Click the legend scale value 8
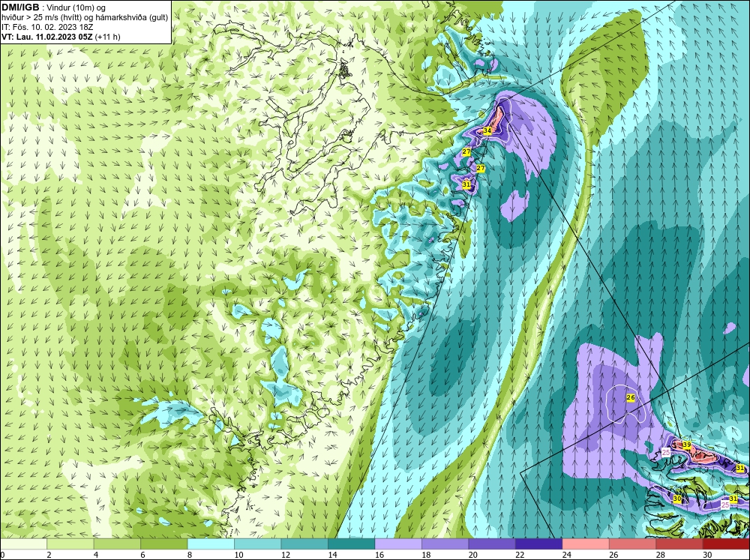750x560 pixels. pos(191,555)
